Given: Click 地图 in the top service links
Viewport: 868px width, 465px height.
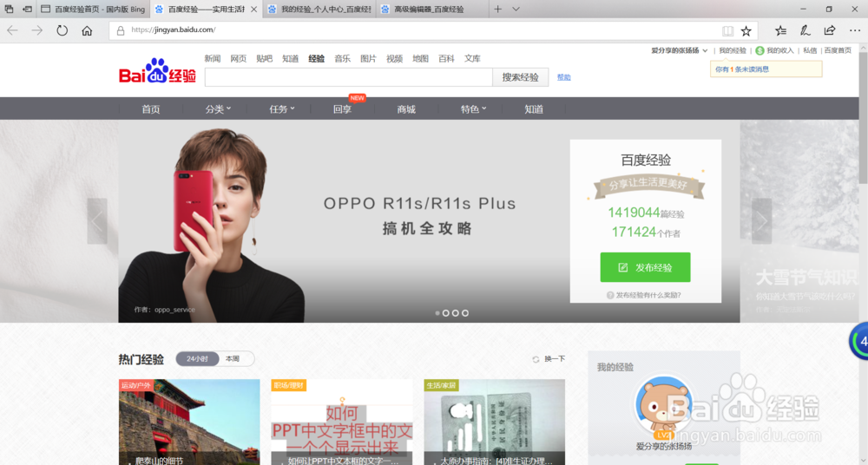Looking at the screenshot, I should point(420,58).
